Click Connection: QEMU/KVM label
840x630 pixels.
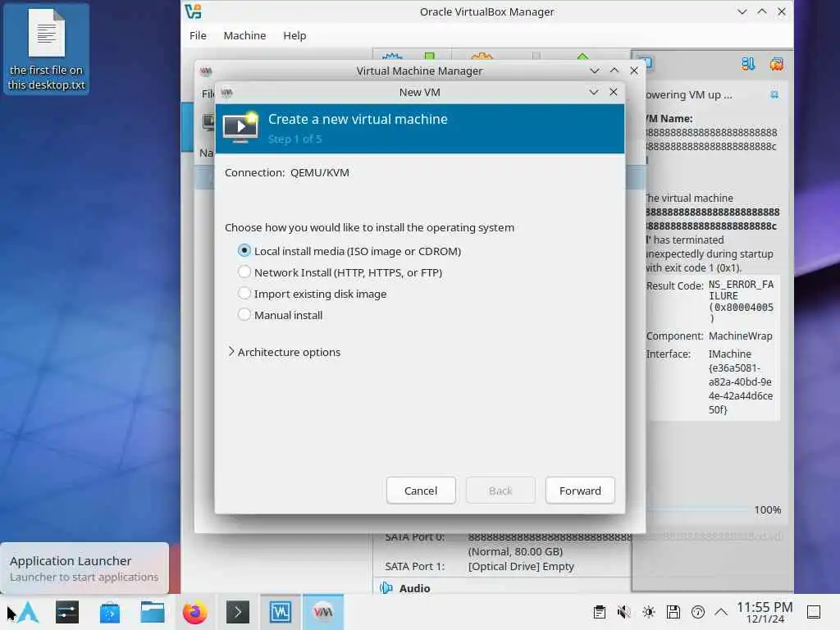coord(287,173)
